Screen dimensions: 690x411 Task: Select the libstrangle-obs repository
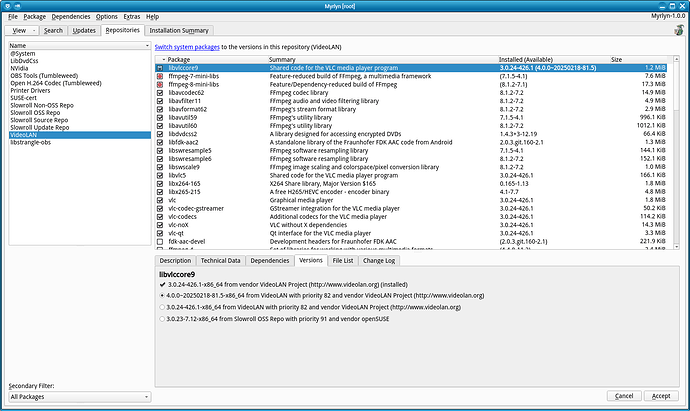(80, 143)
